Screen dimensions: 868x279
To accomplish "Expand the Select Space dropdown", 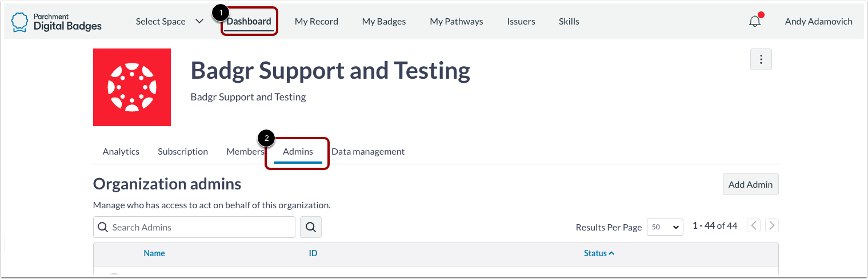I will [169, 22].
